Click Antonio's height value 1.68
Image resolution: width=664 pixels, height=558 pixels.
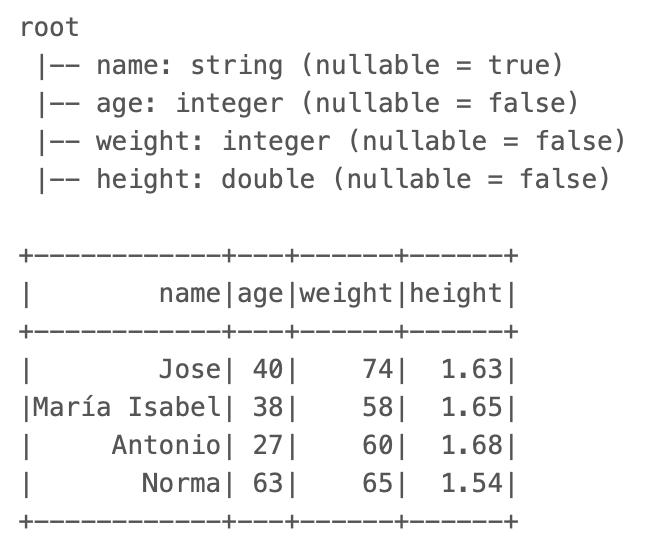[x=471, y=445]
